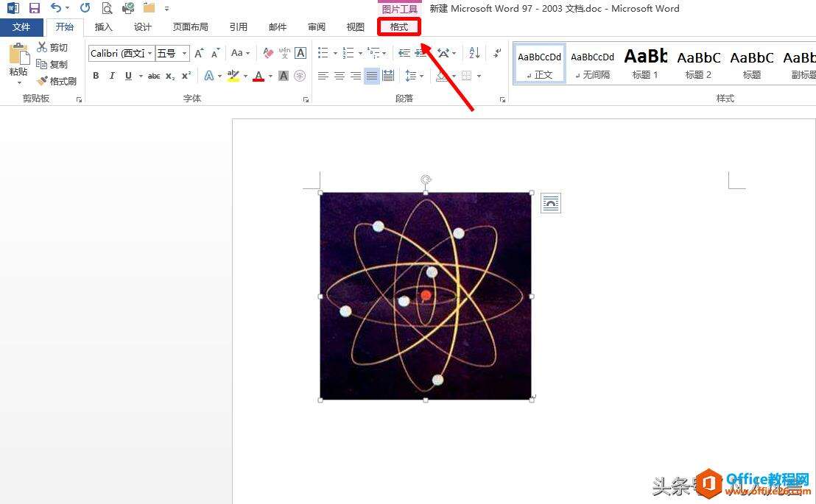The width and height of the screenshot is (816, 504).
Task: Customize quick access toolbar dropdown arrow
Action: coord(166,8)
